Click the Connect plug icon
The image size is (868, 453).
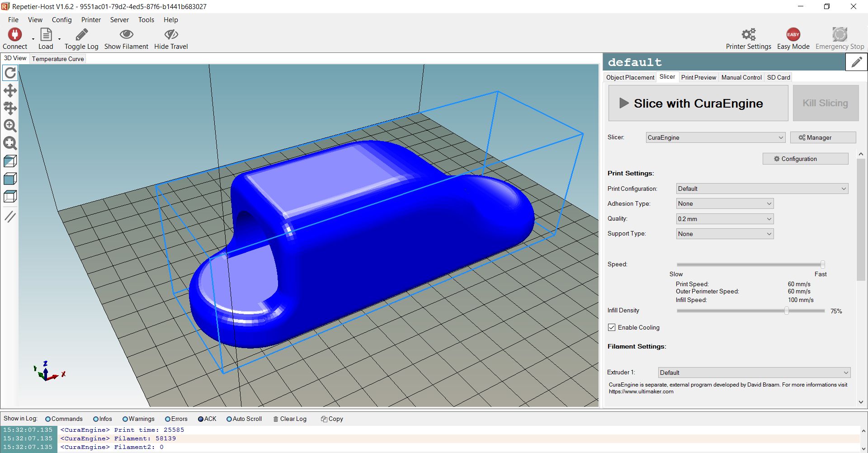15,35
